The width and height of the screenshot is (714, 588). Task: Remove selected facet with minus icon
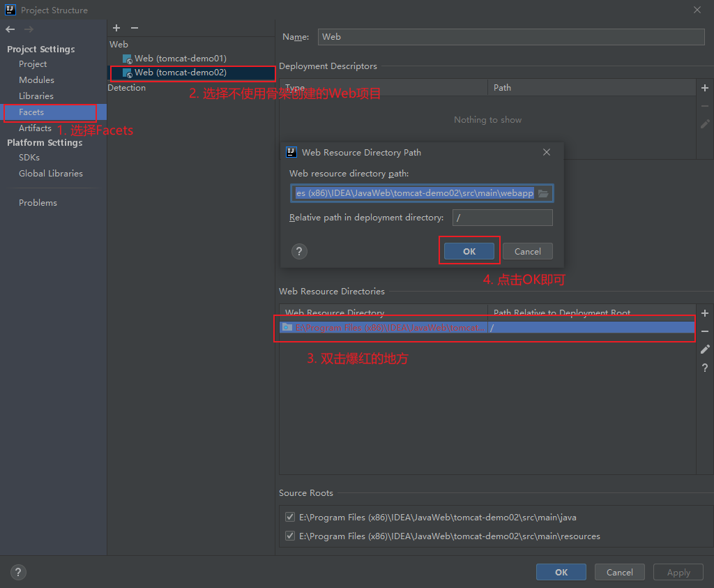tap(135, 28)
